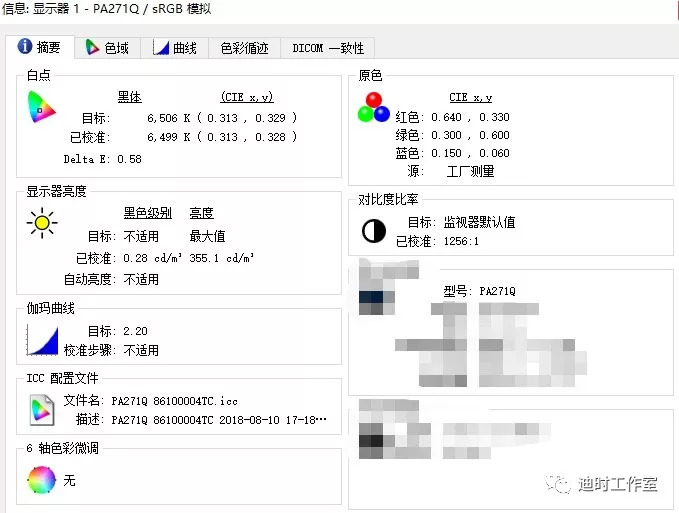Open the DICOM 一致性 tab
Image resolution: width=679 pixels, height=513 pixels.
328,48
